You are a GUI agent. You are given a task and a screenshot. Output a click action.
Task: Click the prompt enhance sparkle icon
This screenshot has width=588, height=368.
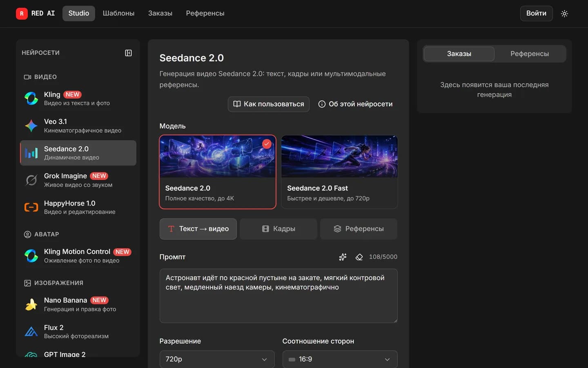(343, 257)
